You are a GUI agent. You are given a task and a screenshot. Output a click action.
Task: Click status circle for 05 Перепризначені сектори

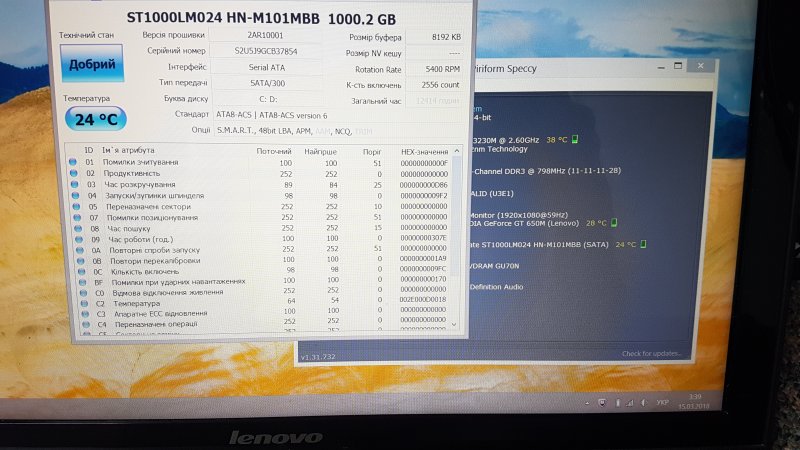[x=72, y=207]
